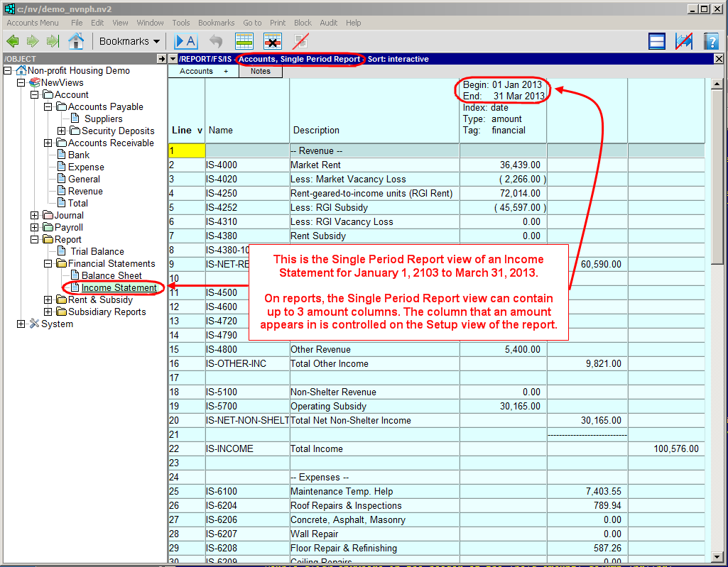This screenshot has height=567, width=728.
Task: Open the Audit menu
Action: click(x=329, y=23)
